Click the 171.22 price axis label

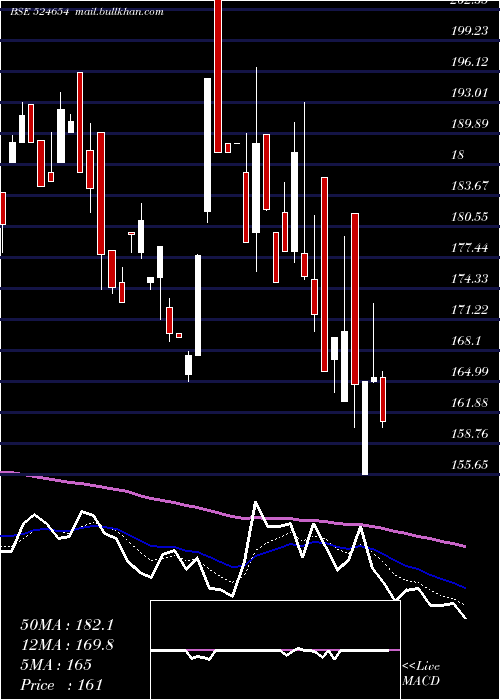(x=470, y=309)
